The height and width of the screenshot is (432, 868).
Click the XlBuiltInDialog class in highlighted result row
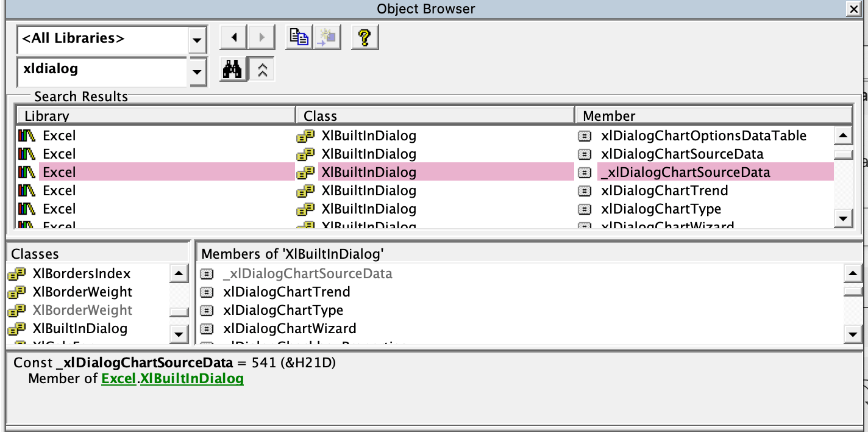[x=369, y=172]
